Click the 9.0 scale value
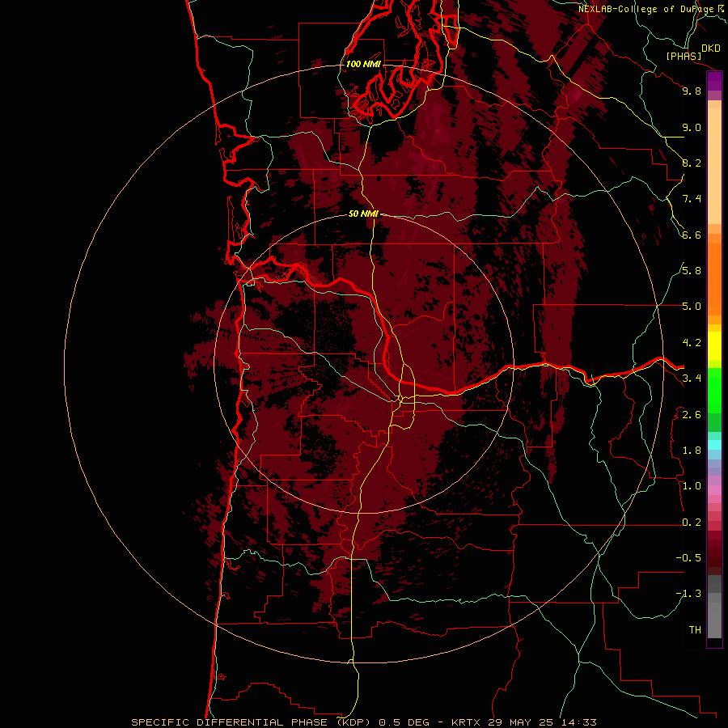 692,127
